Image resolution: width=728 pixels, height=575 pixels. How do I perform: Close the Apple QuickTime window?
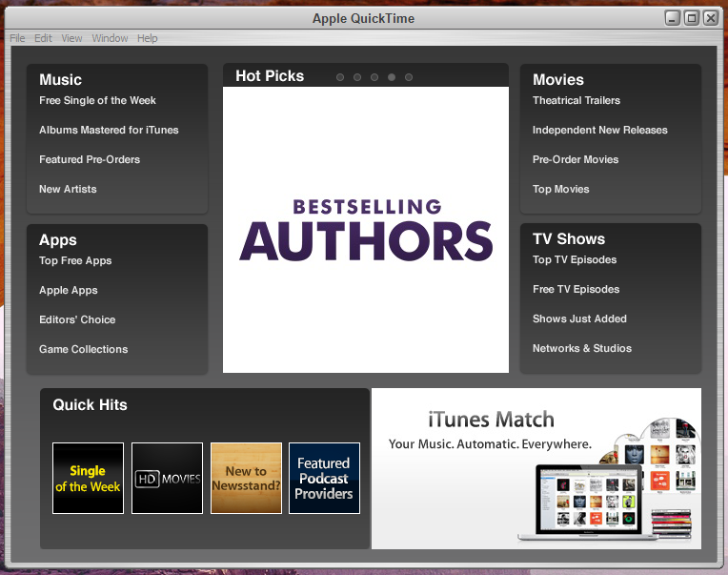point(710,18)
